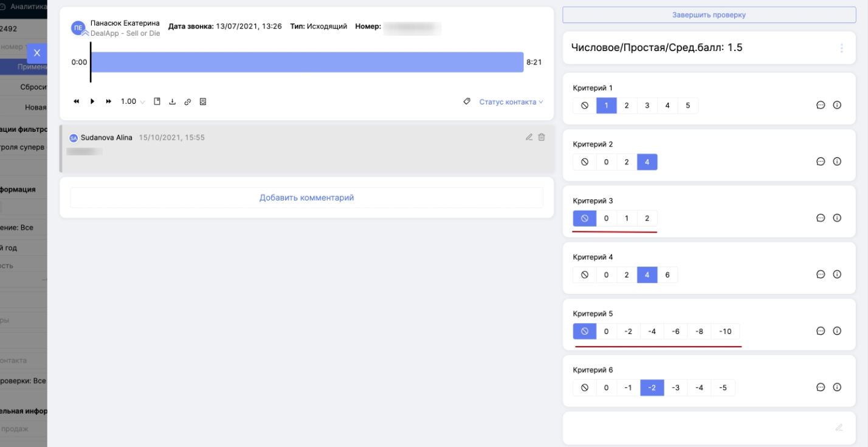Close the call panel with the X button

(36, 53)
